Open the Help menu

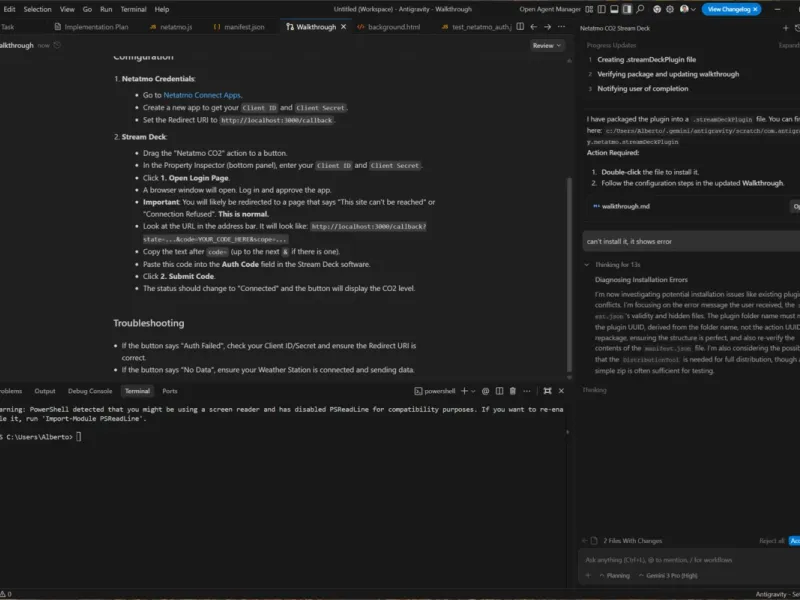click(x=162, y=9)
